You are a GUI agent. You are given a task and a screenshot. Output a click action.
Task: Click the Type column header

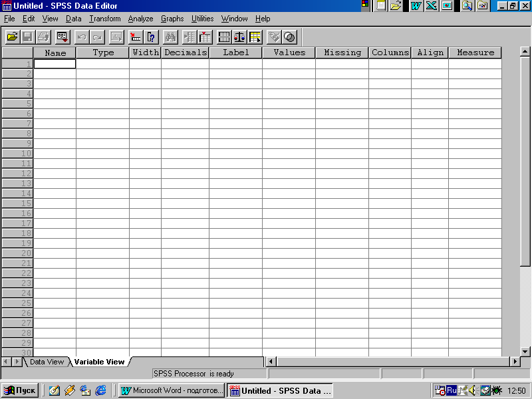103,53
